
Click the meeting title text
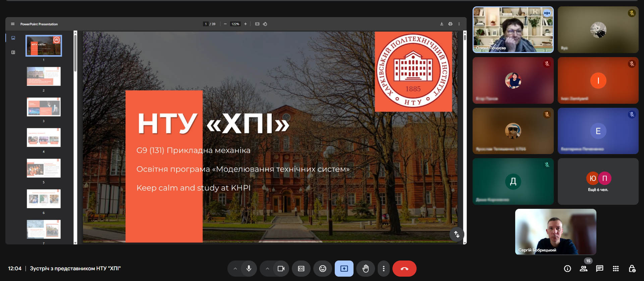pos(75,269)
